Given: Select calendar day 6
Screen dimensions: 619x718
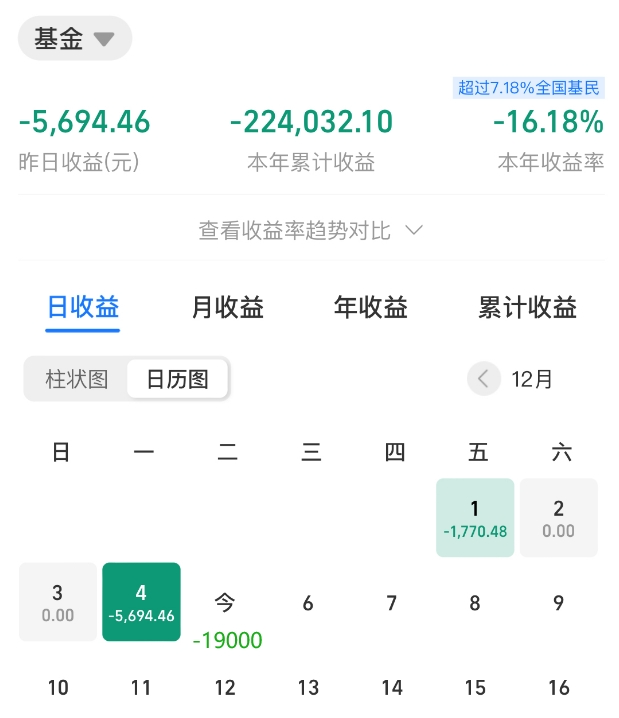Looking at the screenshot, I should [x=308, y=603].
